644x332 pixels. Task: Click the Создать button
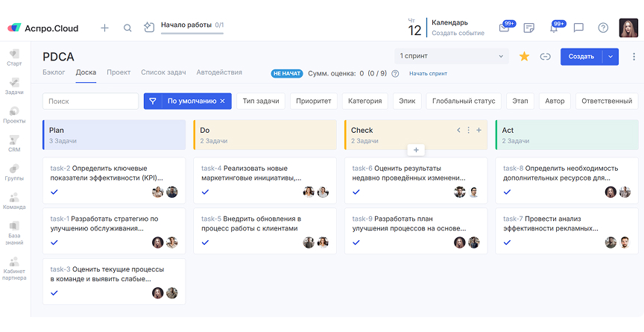581,56
